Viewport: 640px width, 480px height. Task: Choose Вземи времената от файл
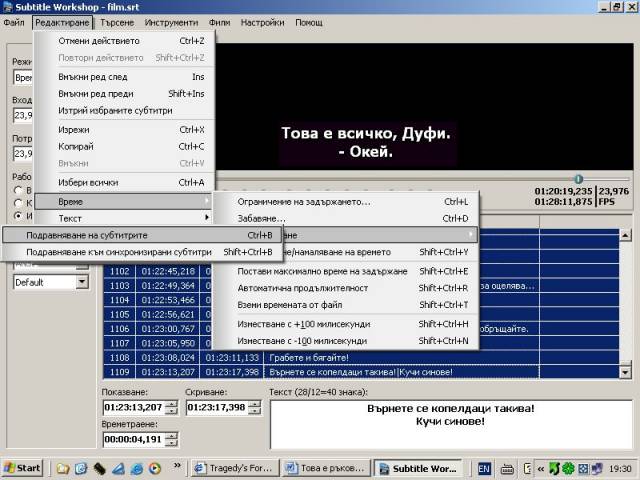coord(345,304)
